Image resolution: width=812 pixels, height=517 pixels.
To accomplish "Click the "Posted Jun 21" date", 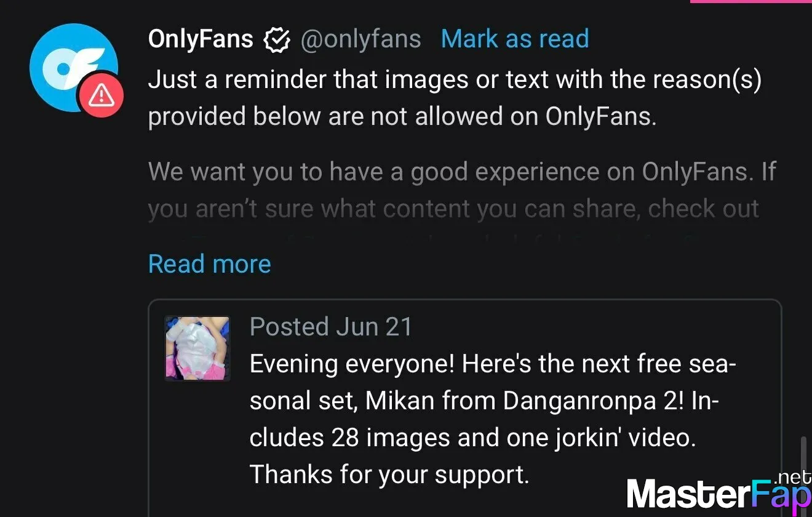I will (330, 326).
